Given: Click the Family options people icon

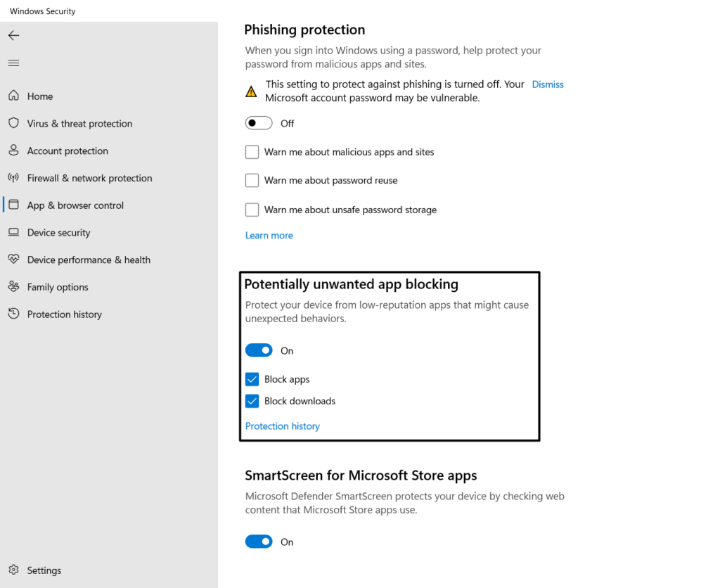Looking at the screenshot, I should (x=13, y=287).
